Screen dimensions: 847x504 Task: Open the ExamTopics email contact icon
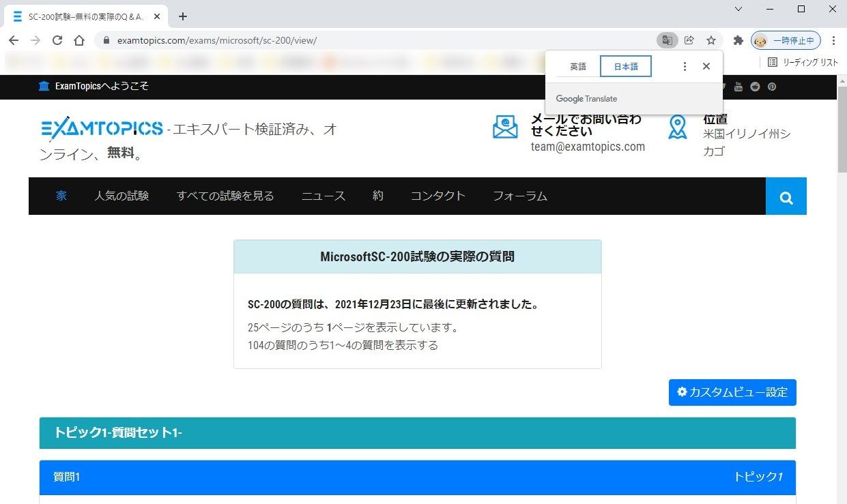[505, 127]
